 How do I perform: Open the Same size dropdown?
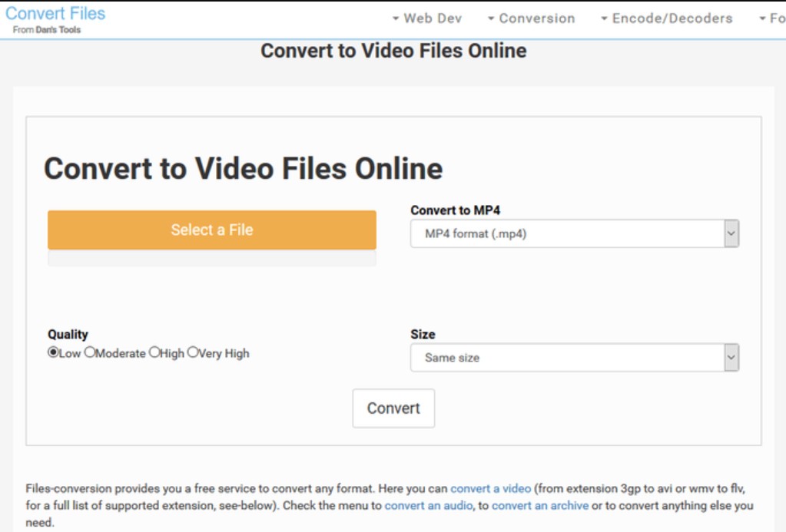(575, 358)
